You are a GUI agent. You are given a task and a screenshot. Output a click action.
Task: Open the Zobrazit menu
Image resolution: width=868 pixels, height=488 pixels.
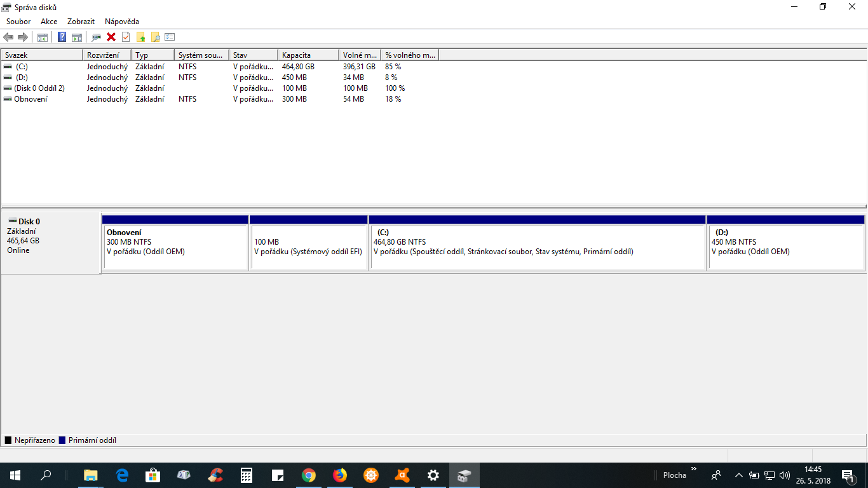[81, 22]
